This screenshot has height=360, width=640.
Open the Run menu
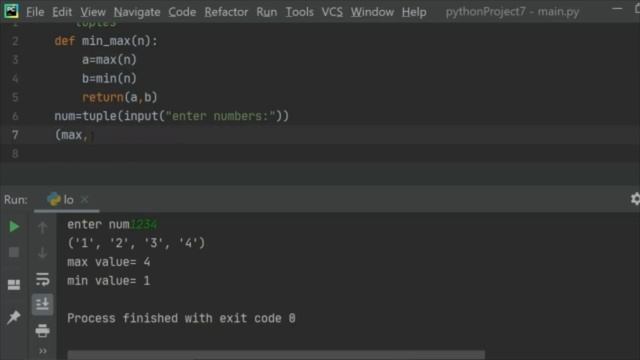click(267, 12)
